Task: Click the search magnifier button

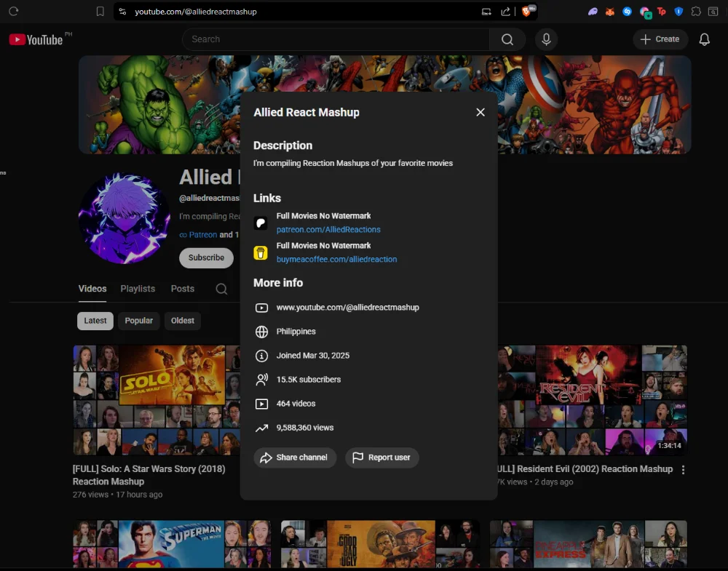Action: tap(507, 39)
